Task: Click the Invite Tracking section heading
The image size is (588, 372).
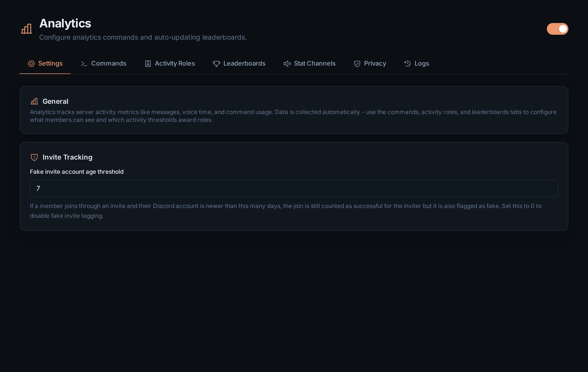Action: (67, 157)
